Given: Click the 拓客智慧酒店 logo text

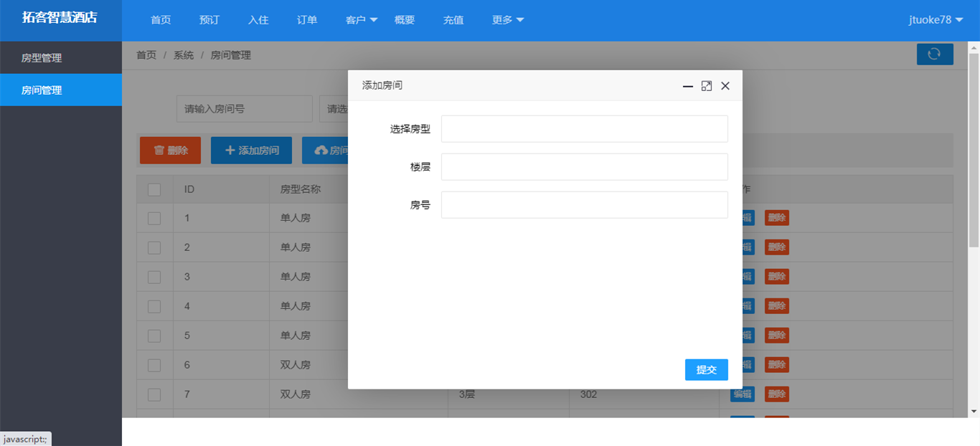Looking at the screenshot, I should (x=60, y=18).
